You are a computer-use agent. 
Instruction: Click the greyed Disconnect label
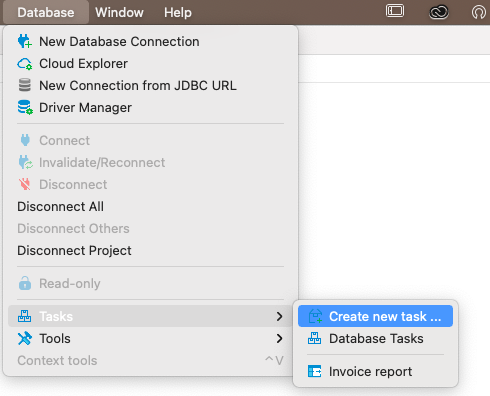coord(73,184)
